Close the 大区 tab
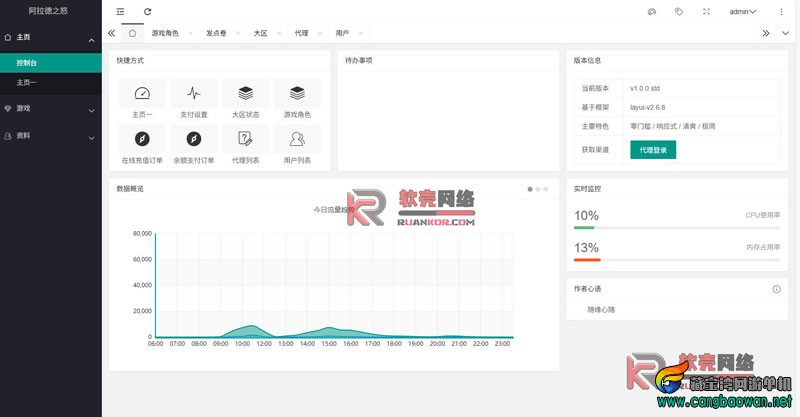This screenshot has height=417, width=800. tap(277, 34)
